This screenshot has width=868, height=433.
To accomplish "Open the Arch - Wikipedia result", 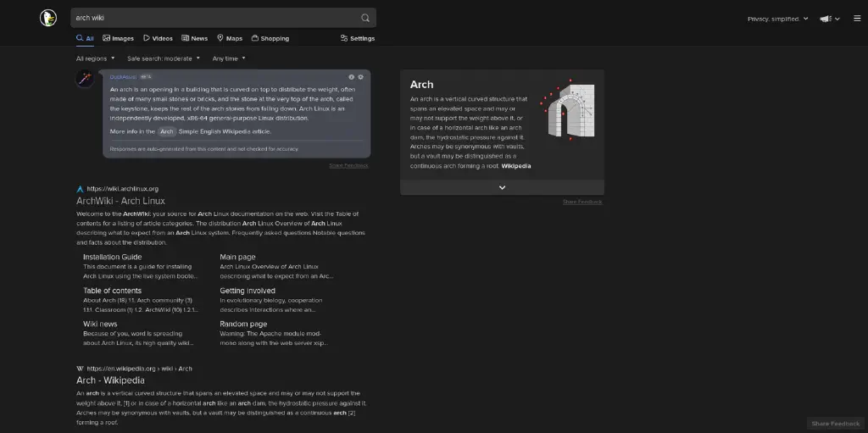I will pos(110,380).
